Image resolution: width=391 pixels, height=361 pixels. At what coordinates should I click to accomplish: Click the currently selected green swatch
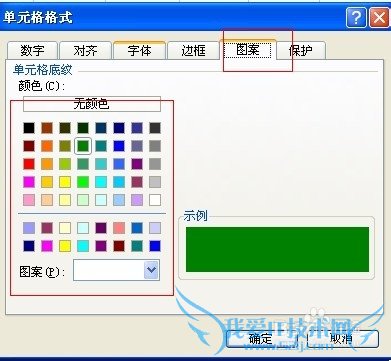[83, 146]
